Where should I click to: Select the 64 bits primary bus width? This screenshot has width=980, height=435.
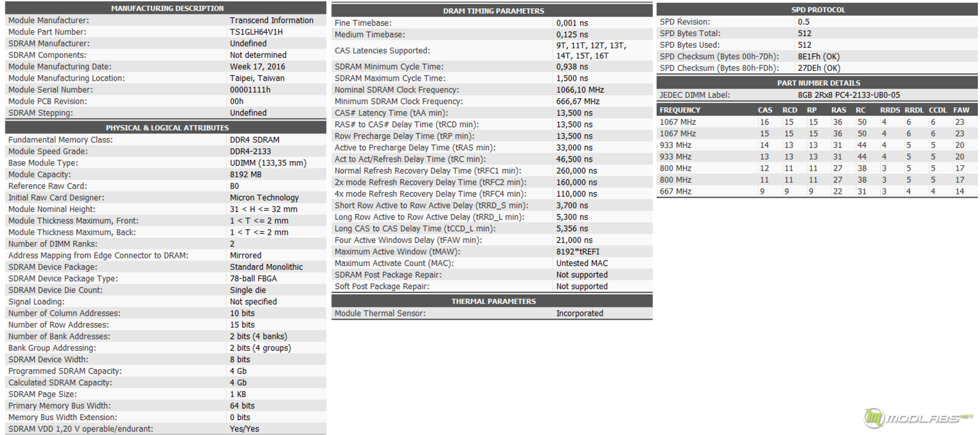[242, 406]
